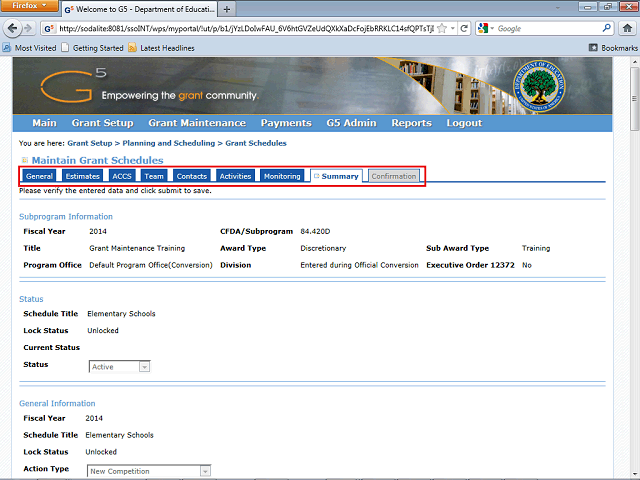Viewport: 640px width, 480px height.
Task: Follow the Grant Schedules breadcrumb link
Action: click(256, 143)
